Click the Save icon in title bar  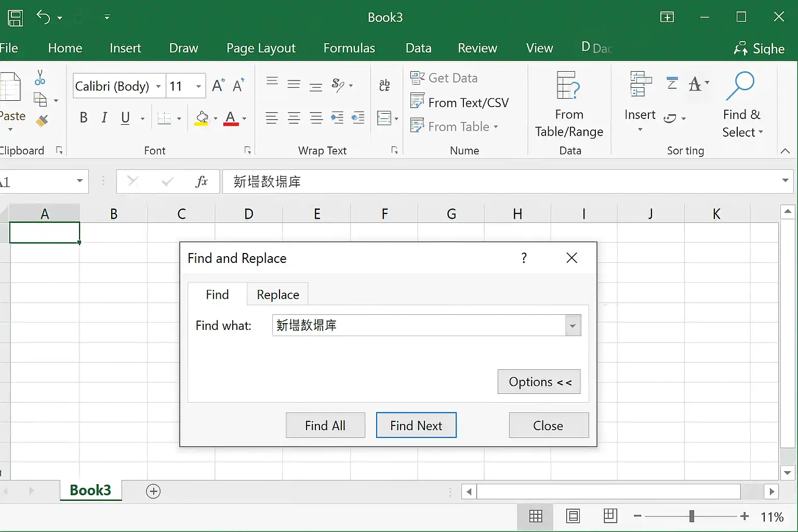click(x=16, y=18)
